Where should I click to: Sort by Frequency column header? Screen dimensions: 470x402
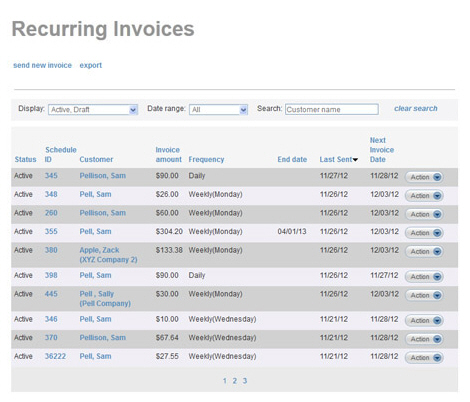[206, 160]
